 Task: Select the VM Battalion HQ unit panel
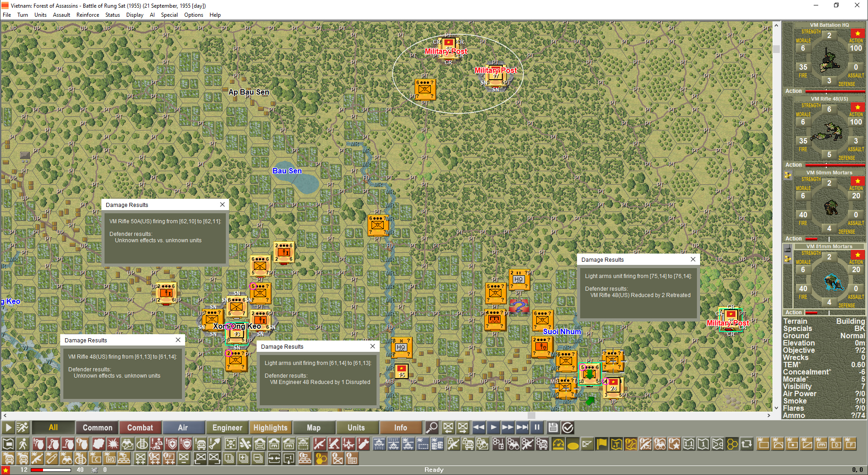[x=824, y=58]
